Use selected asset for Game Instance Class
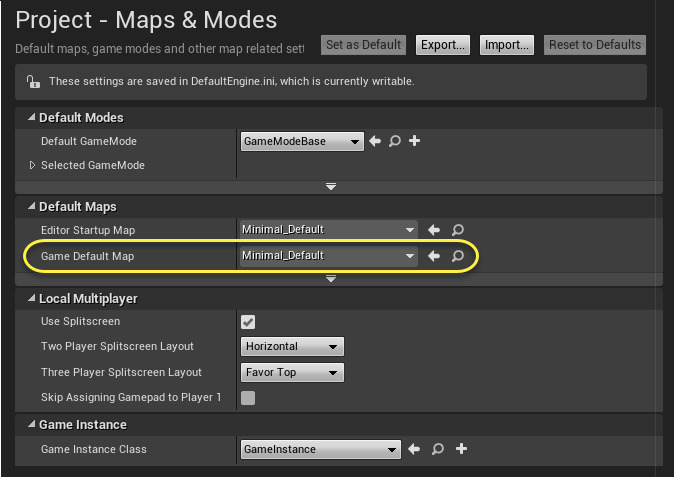This screenshot has width=674, height=477. (414, 449)
